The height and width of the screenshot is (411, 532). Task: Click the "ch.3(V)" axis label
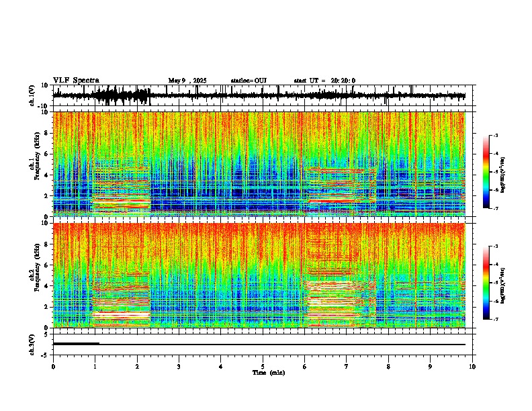tap(32, 345)
